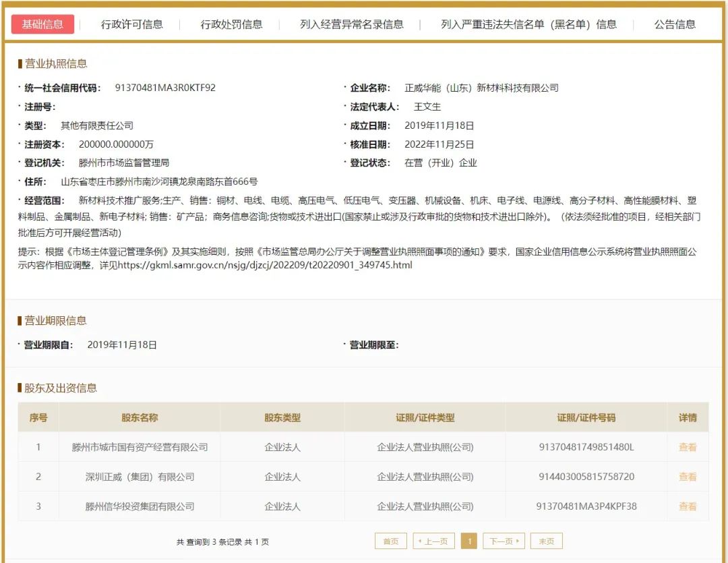The height and width of the screenshot is (563, 728).
Task: Click the 序号 column header
Action: [38, 417]
